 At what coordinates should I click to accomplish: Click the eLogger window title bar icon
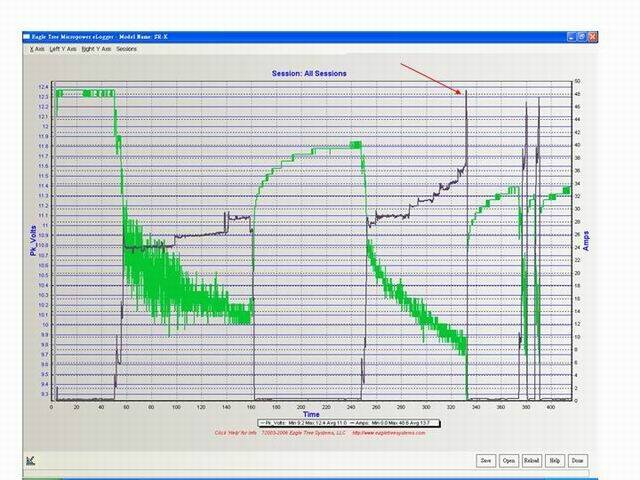point(27,37)
